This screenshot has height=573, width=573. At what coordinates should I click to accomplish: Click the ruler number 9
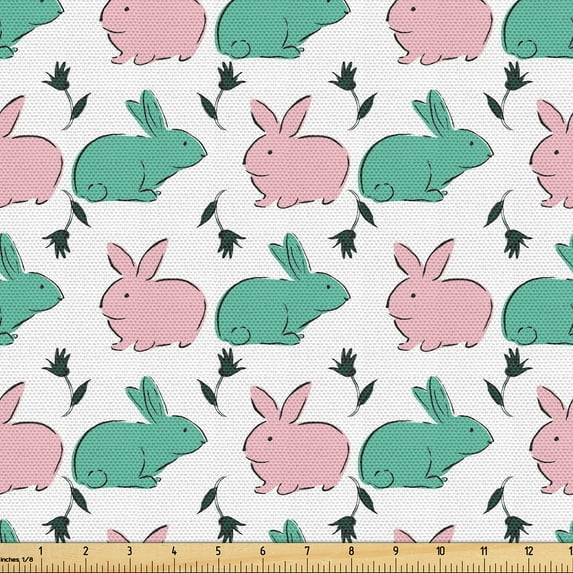396,551
